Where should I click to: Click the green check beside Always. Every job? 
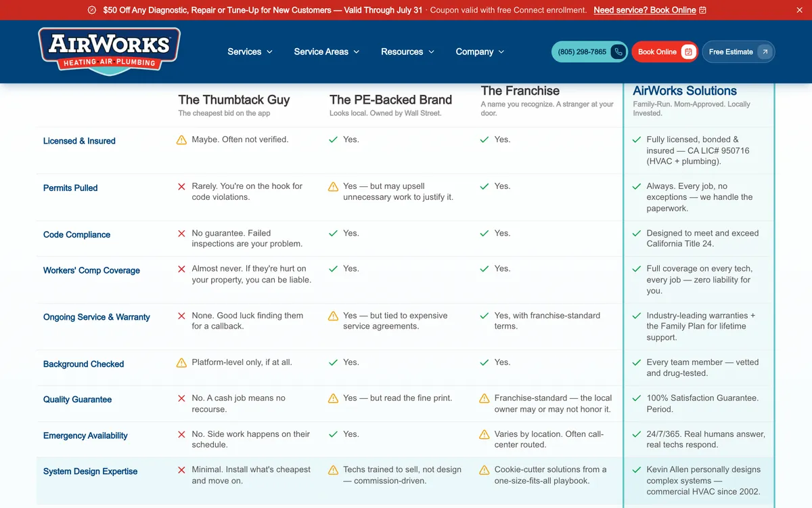(636, 186)
